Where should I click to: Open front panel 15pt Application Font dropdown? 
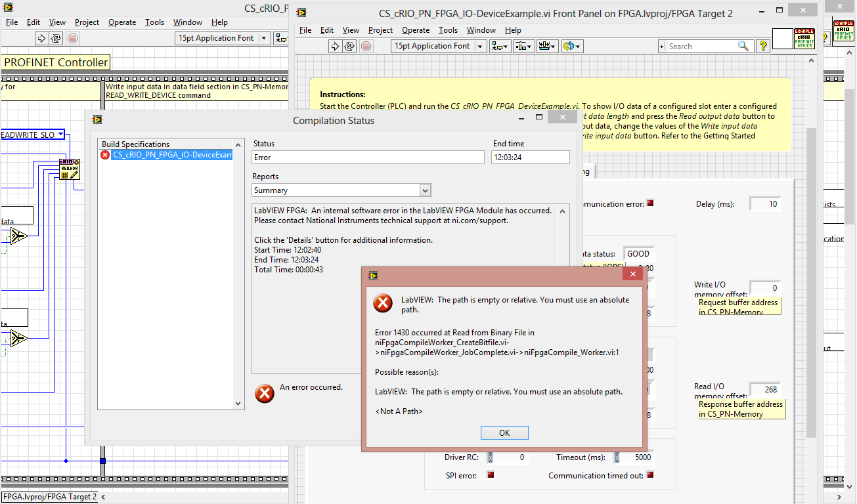click(481, 46)
